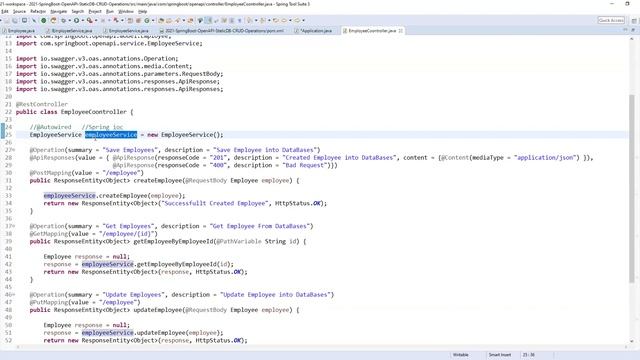Switch to the pom.xml editor tab
The image size is (640, 360).
click(x=222, y=31)
